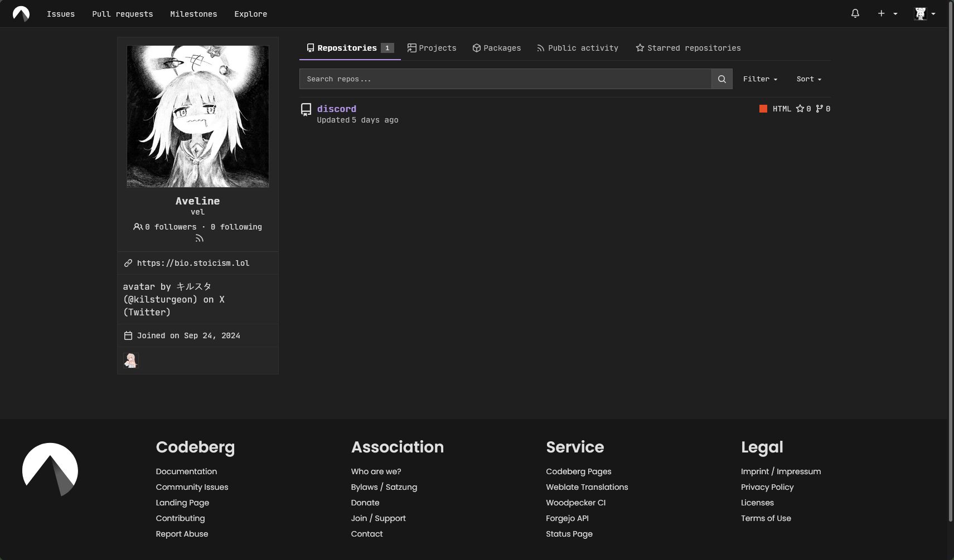Click the 0 following link
Screen dimensions: 954x560
click(x=236, y=227)
